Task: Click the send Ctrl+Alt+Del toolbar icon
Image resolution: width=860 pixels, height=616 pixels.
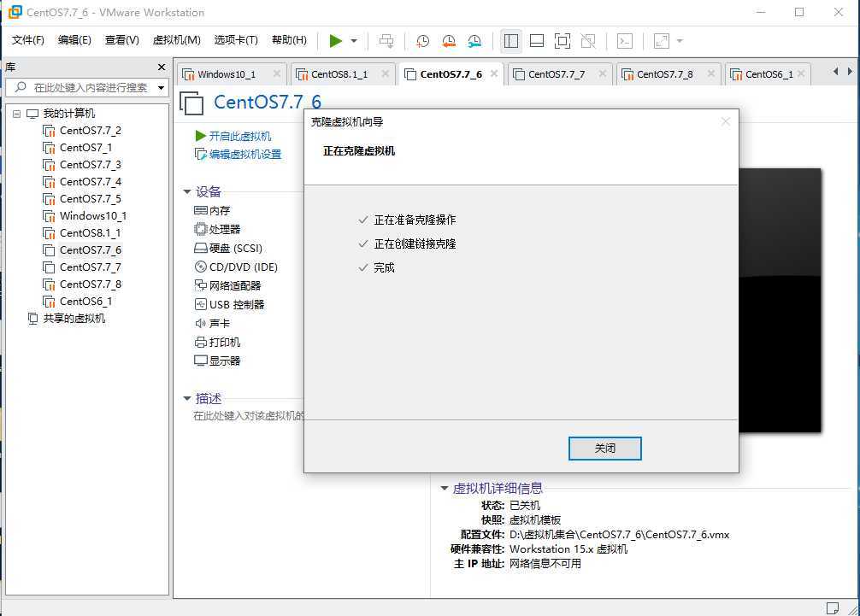Action: [x=386, y=41]
